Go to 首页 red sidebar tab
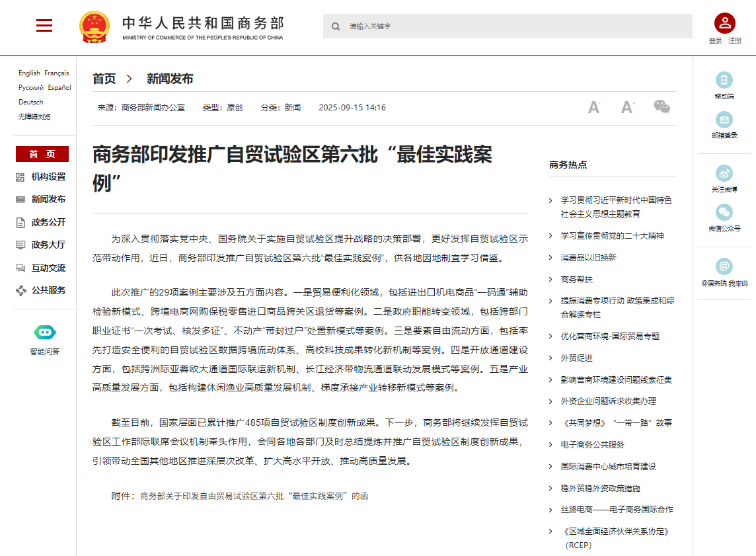The width and height of the screenshot is (756, 556). point(42,154)
